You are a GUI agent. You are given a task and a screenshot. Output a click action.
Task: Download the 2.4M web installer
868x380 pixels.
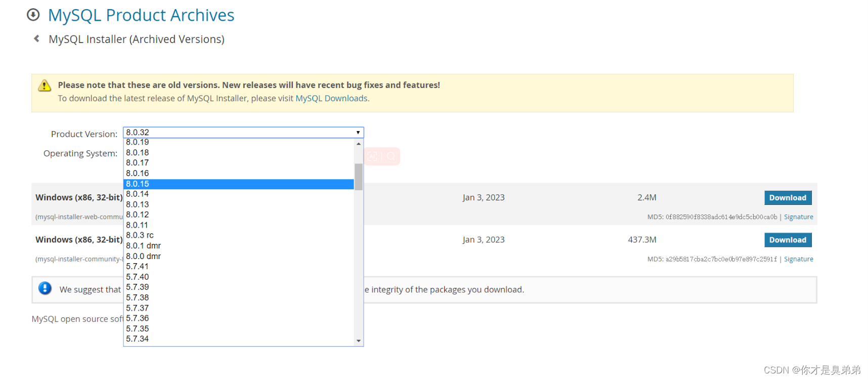(x=788, y=197)
